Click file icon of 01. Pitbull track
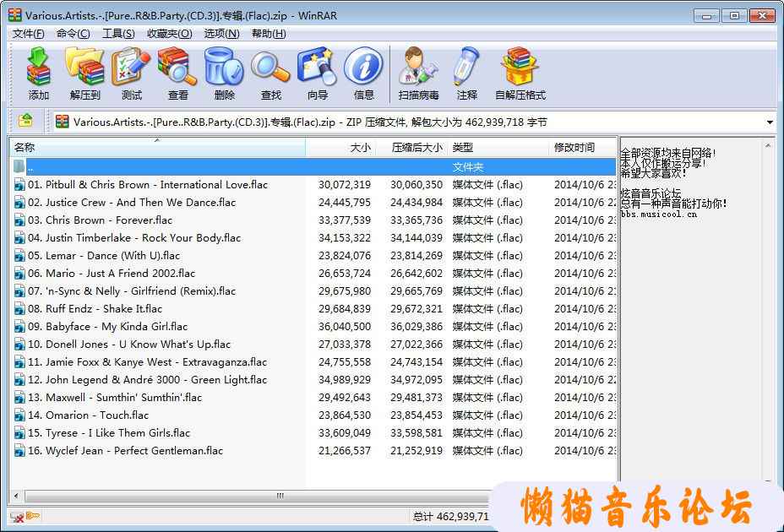 pos(19,184)
